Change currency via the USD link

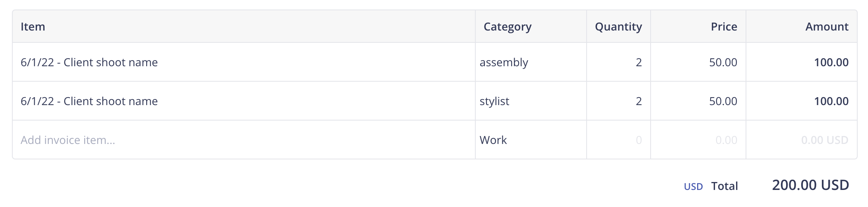pyautogui.click(x=693, y=187)
